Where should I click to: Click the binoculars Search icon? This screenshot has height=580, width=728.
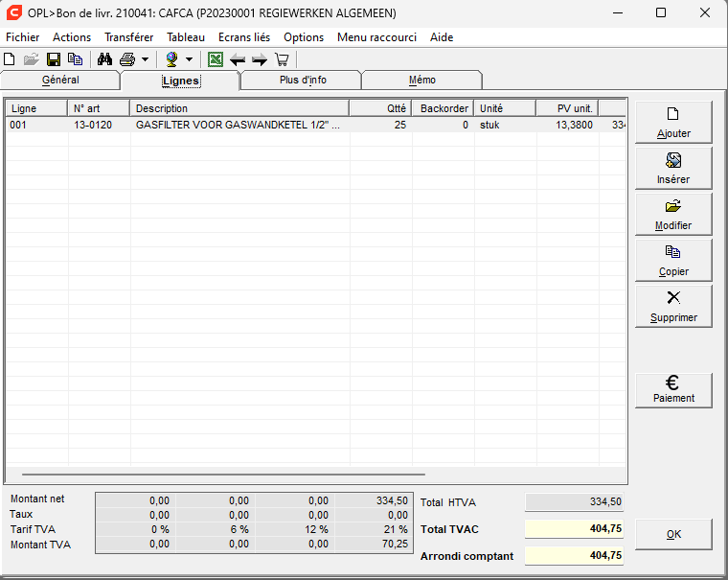(105, 59)
